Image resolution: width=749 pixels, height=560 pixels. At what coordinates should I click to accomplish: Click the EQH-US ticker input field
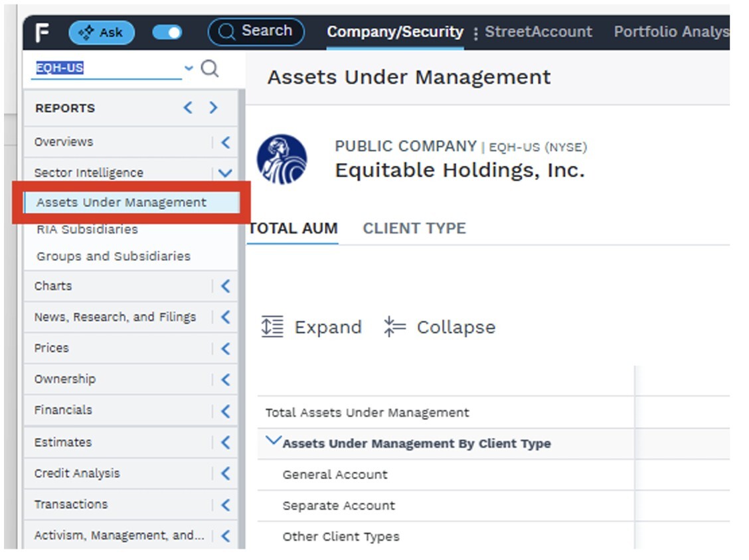coord(106,68)
